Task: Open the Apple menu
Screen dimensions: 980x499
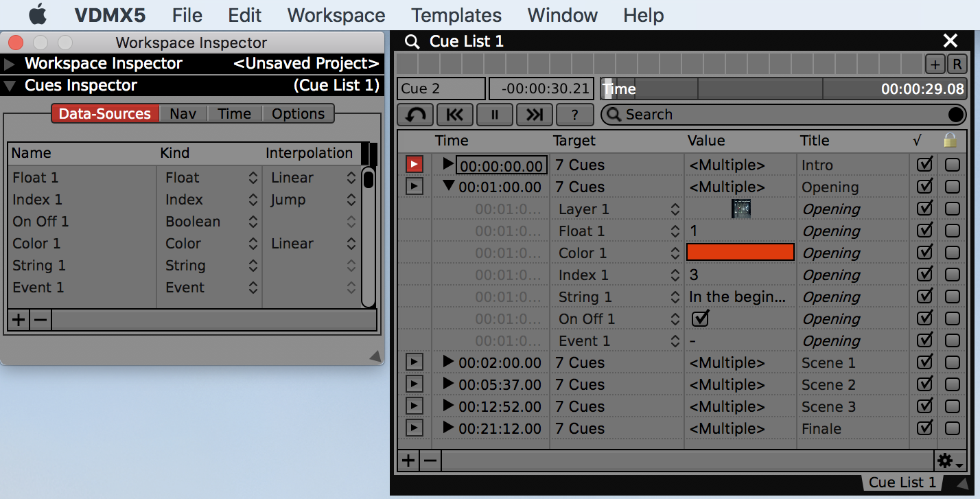Action: tap(37, 14)
